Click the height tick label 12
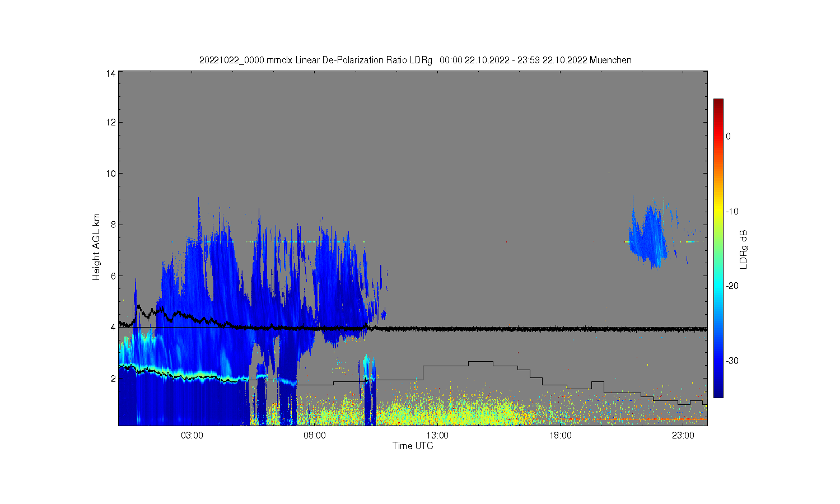This screenshot has width=840, height=504. click(x=111, y=123)
